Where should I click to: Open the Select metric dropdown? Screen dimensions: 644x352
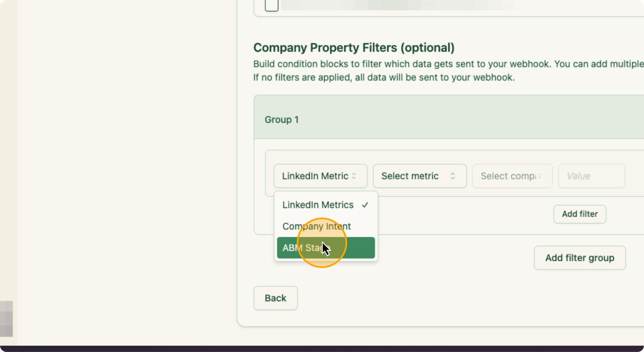click(x=420, y=176)
